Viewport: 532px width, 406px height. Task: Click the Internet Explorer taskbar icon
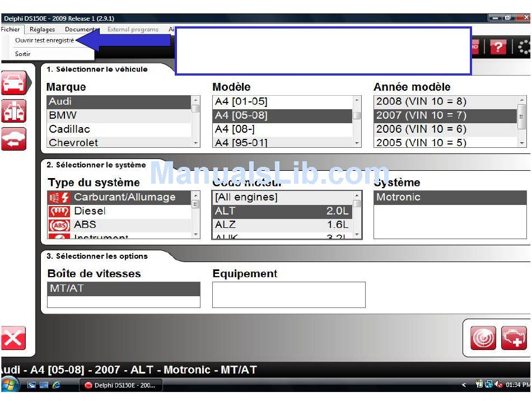tap(56, 385)
